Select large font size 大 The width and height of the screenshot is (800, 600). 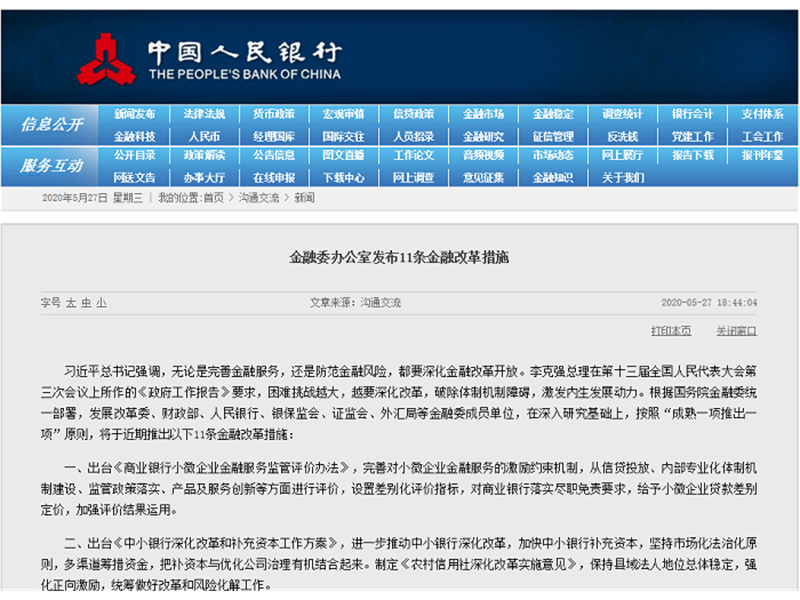71,302
